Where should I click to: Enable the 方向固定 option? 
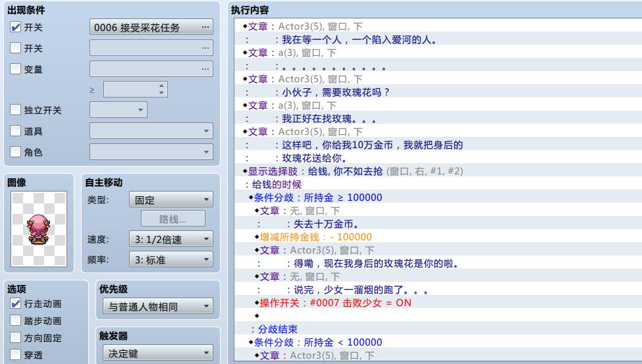16,338
